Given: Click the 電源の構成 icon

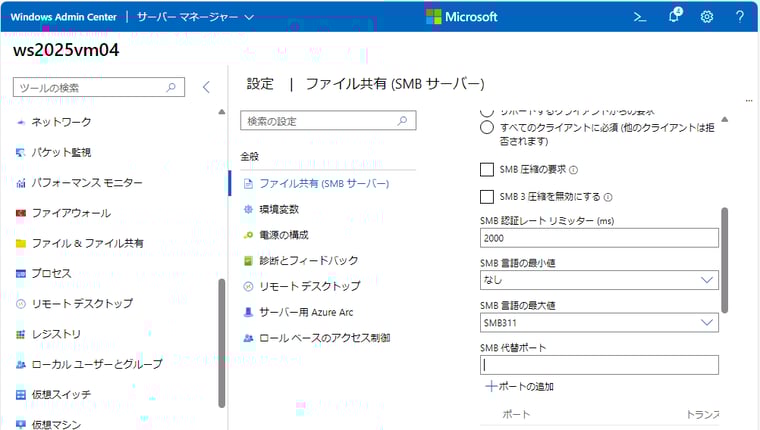Looking at the screenshot, I should tap(248, 235).
